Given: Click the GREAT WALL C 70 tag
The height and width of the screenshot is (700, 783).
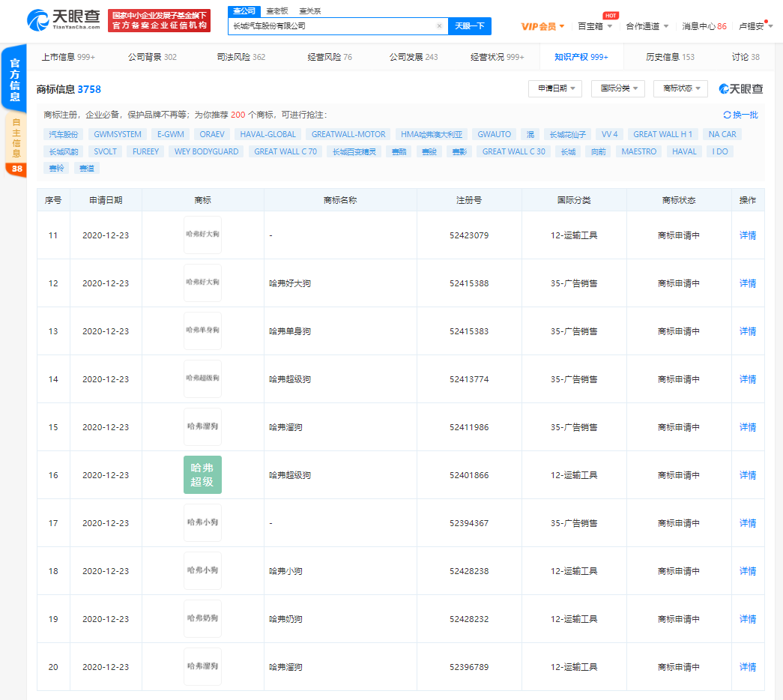Looking at the screenshot, I should click(x=285, y=151).
